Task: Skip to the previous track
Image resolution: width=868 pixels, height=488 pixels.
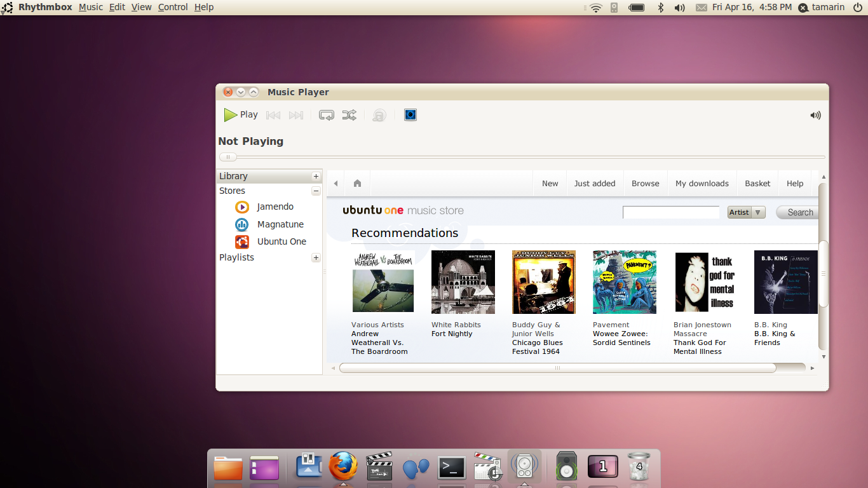Action: tap(273, 115)
